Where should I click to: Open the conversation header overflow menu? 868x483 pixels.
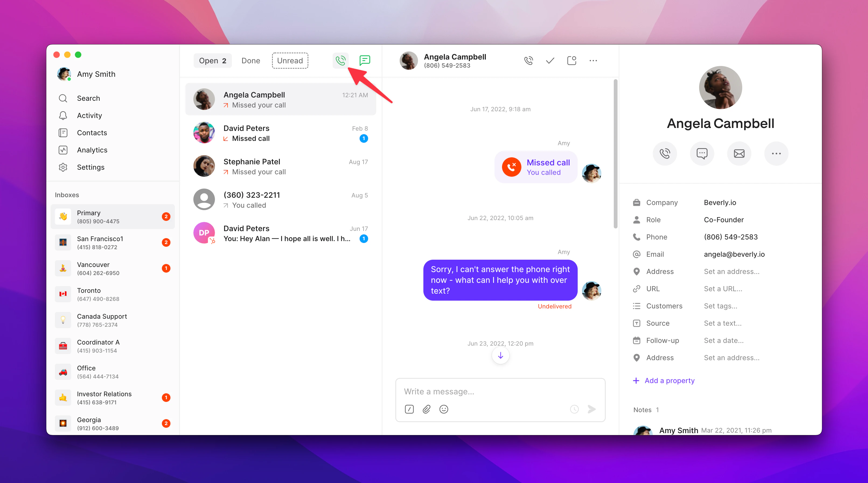pyautogui.click(x=593, y=61)
